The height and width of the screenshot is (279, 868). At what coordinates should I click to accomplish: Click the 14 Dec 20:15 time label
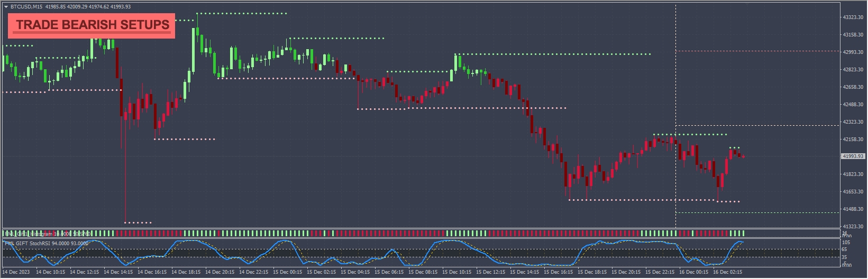pos(220,272)
